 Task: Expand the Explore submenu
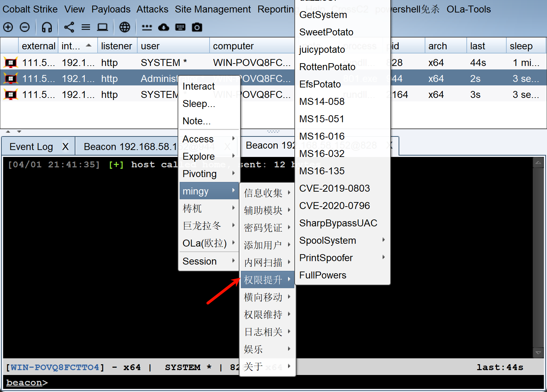point(209,156)
